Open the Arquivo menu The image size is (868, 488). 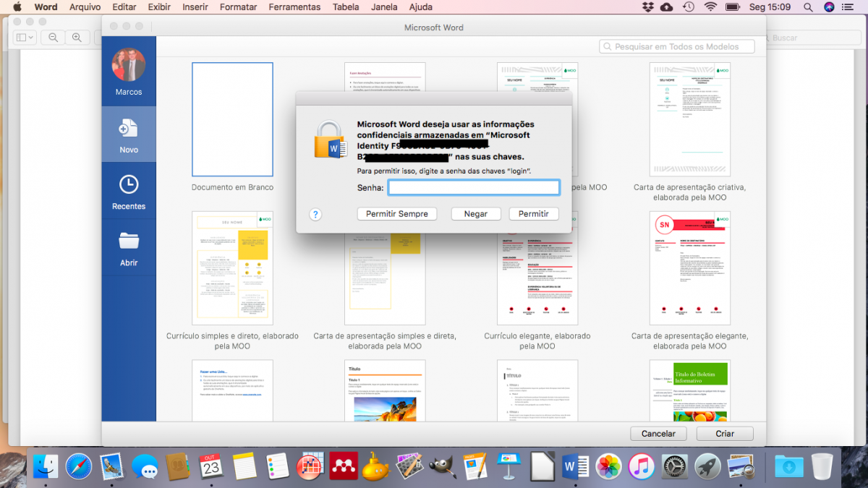(x=85, y=7)
